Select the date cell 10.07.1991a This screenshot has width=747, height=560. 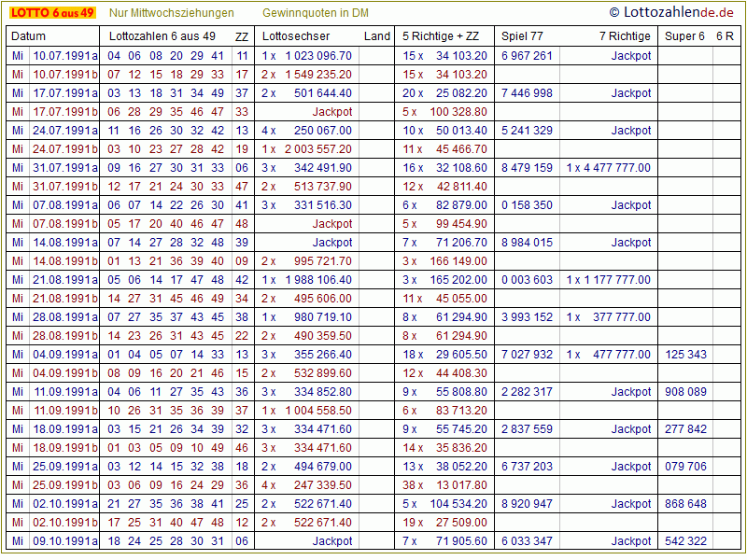pyautogui.click(x=65, y=55)
